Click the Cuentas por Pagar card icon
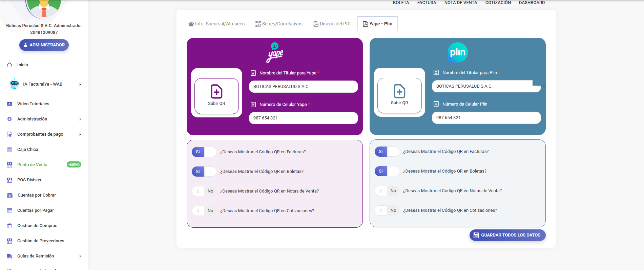This screenshot has height=270, width=644. 9,210
